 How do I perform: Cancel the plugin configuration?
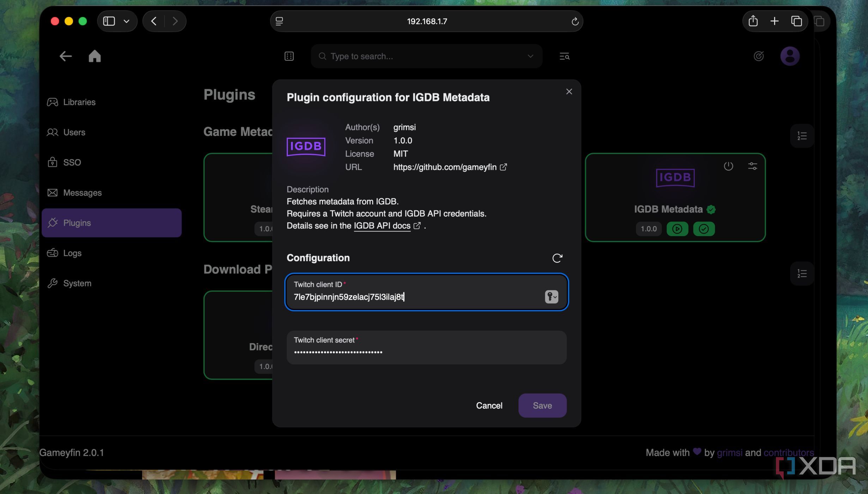click(489, 405)
